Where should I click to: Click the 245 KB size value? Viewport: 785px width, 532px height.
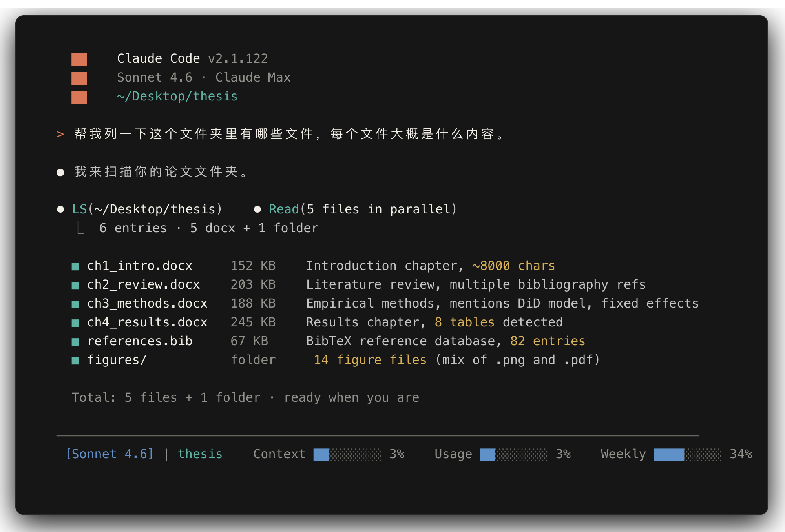pyautogui.click(x=253, y=322)
